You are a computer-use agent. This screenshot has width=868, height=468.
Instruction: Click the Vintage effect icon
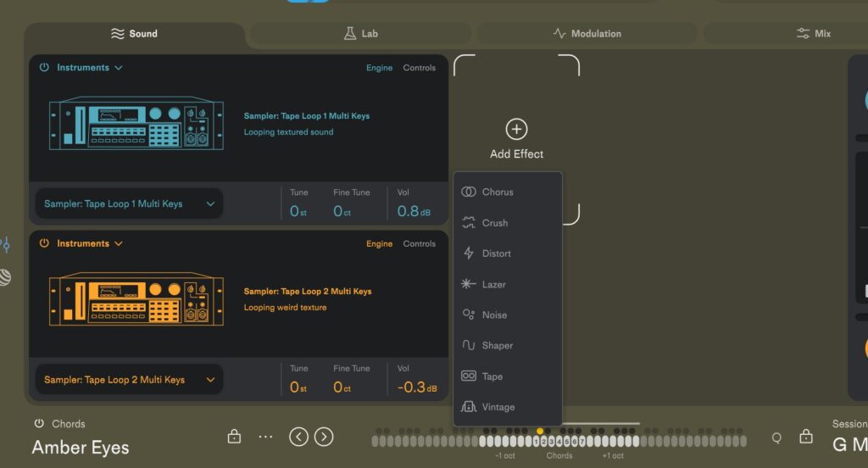click(468, 407)
